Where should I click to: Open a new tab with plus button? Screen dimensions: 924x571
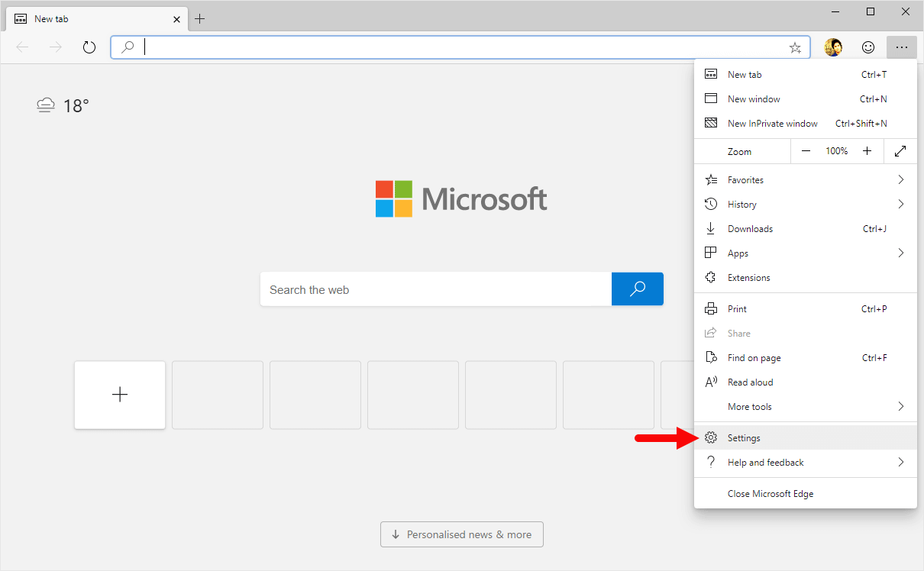click(x=200, y=18)
